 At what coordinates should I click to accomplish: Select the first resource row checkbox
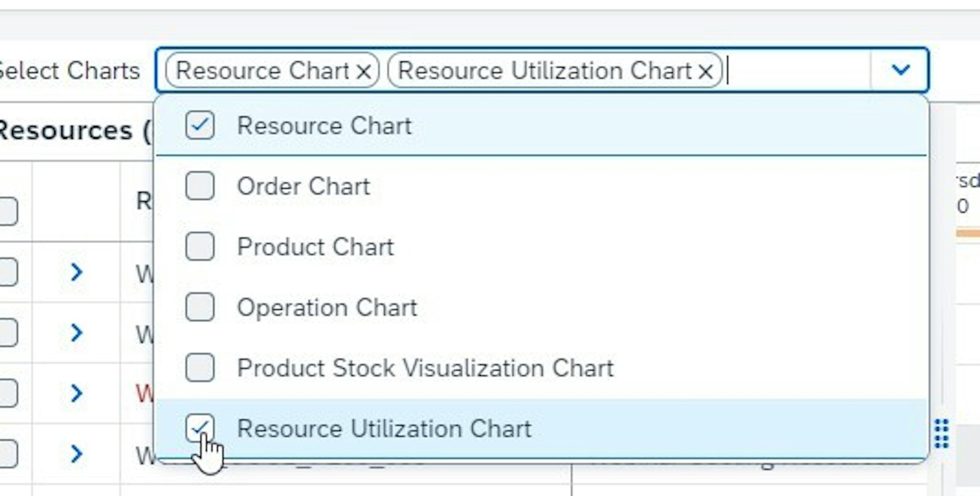click(x=8, y=272)
